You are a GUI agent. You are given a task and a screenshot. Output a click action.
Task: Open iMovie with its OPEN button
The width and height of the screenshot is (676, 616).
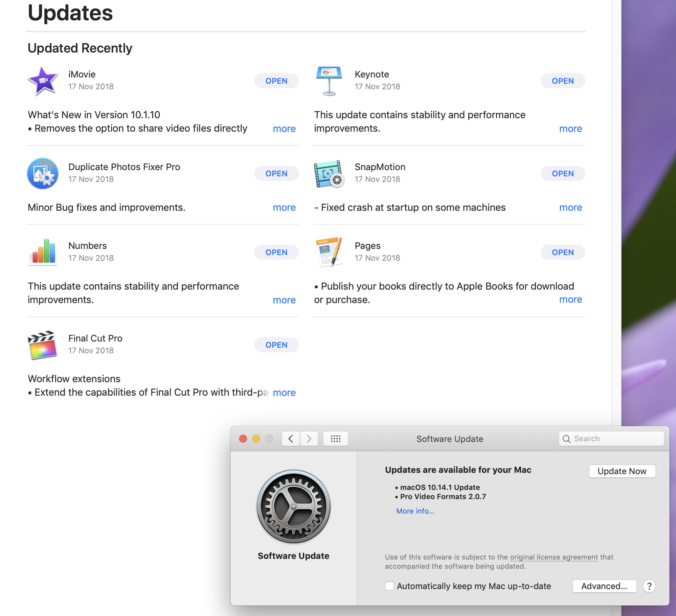[276, 81]
